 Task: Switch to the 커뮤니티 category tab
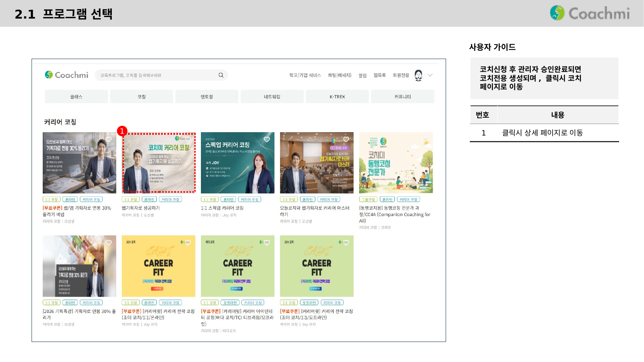[403, 97]
